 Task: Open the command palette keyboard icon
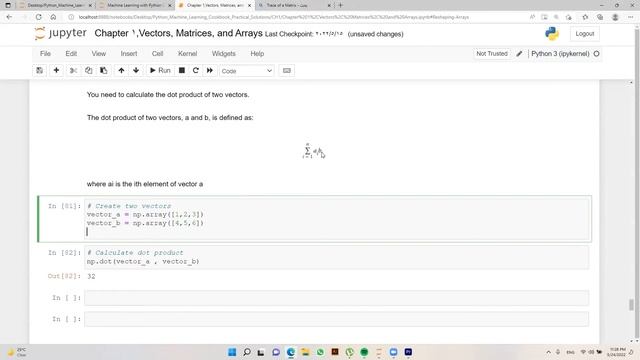click(287, 71)
